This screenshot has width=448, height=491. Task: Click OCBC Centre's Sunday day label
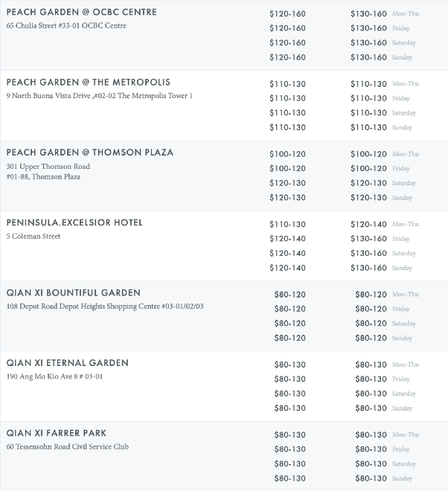(403, 58)
